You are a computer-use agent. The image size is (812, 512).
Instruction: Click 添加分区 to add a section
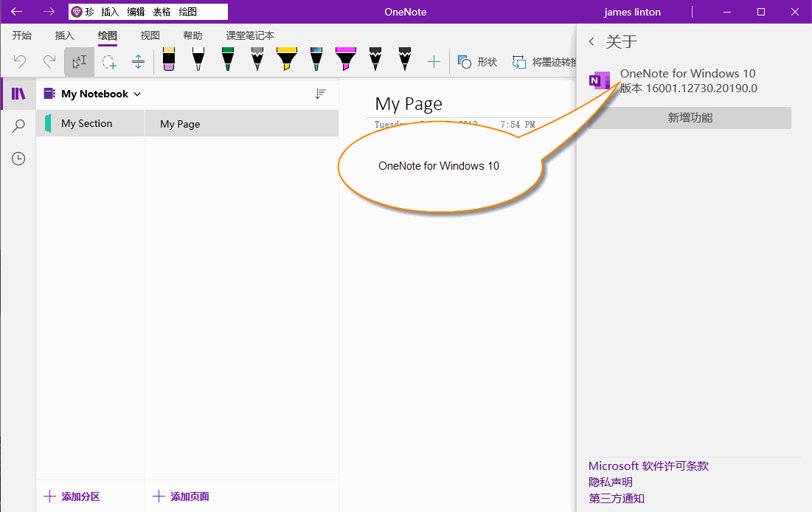(72, 497)
